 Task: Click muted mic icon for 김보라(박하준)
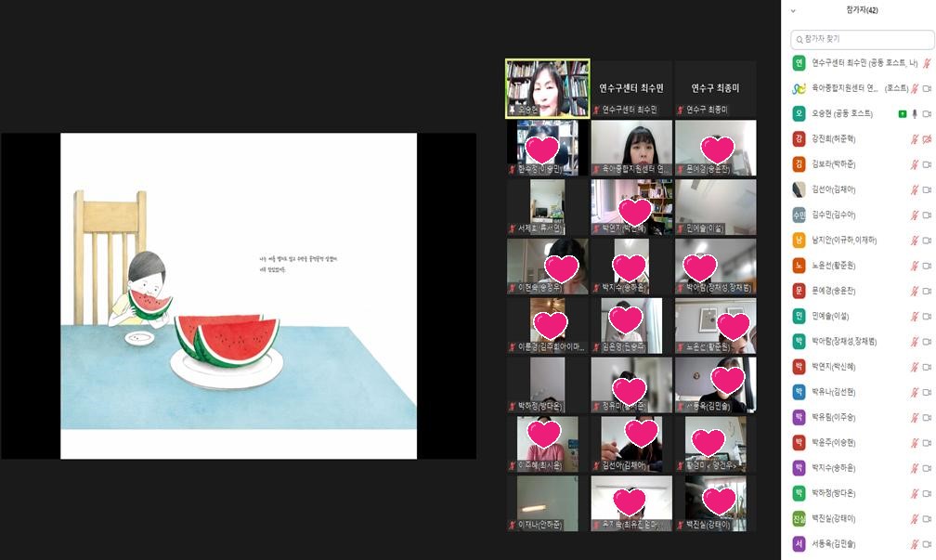[914, 164]
